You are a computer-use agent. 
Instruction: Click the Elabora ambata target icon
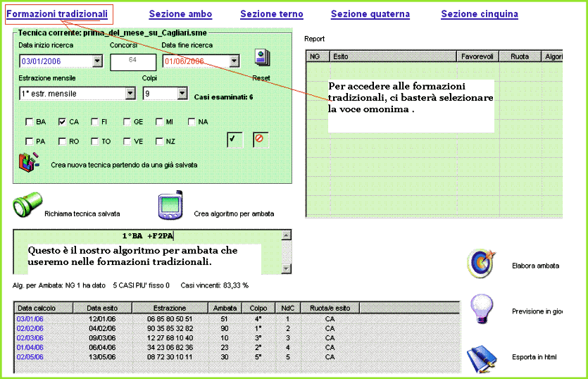[483, 263]
